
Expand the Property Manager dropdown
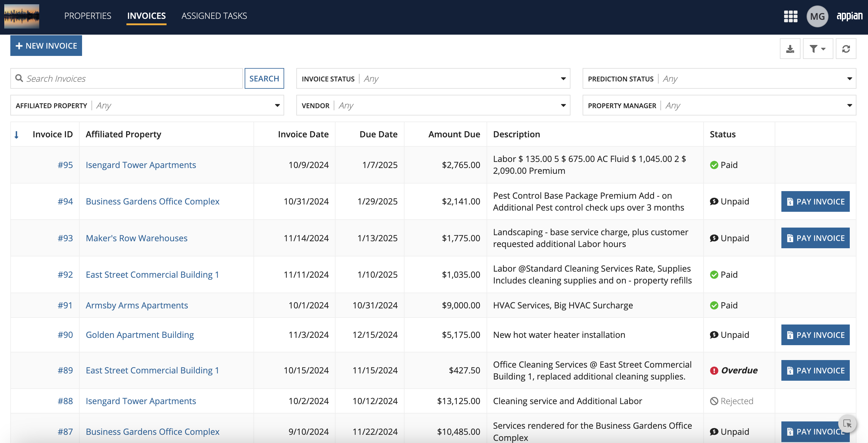tap(719, 105)
